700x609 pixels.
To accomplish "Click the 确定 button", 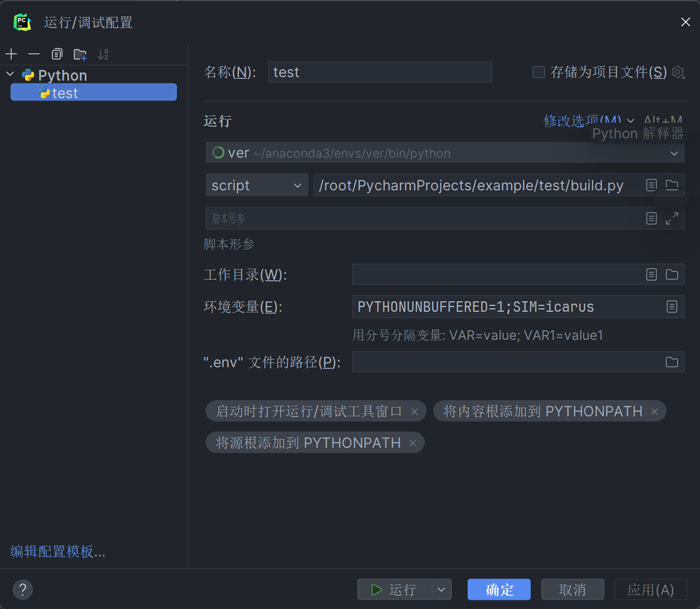I will point(499,589).
